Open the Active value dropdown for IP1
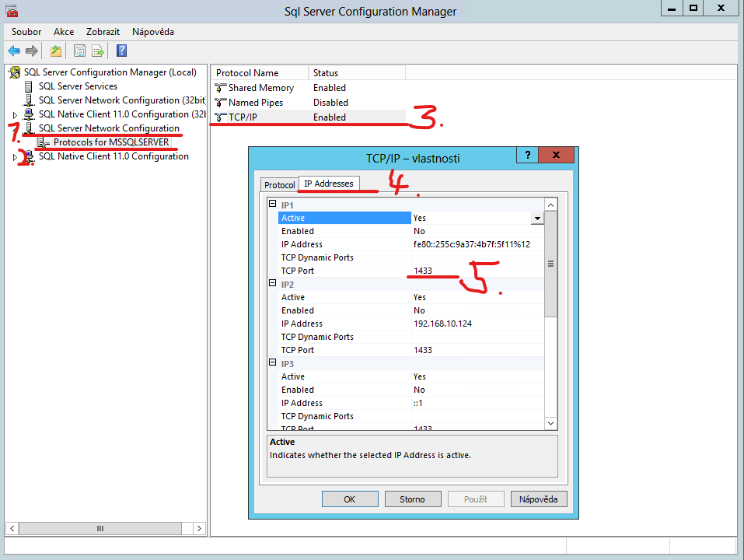This screenshot has height=560, width=744. (x=536, y=218)
